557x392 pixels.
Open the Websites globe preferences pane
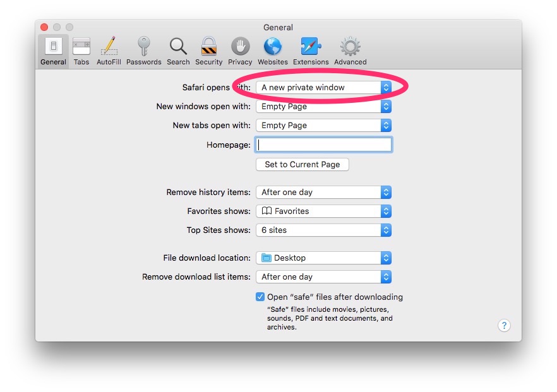273,51
